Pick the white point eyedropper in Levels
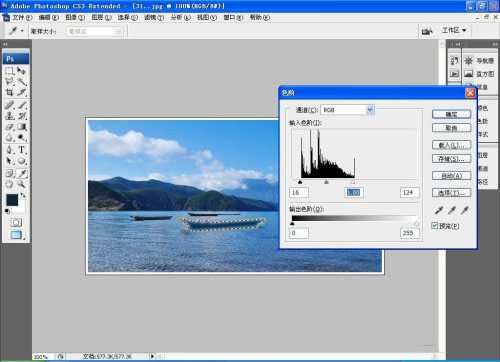Image resolution: width=500 pixels, height=362 pixels. [x=465, y=210]
